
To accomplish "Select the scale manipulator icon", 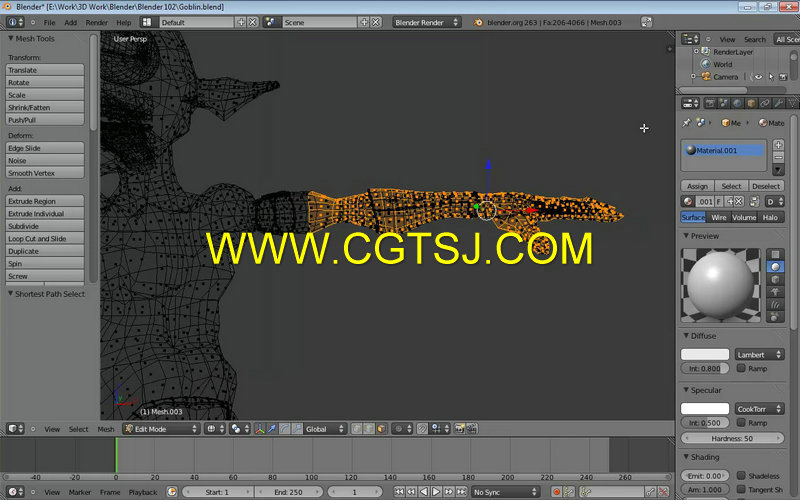I will [x=296, y=429].
